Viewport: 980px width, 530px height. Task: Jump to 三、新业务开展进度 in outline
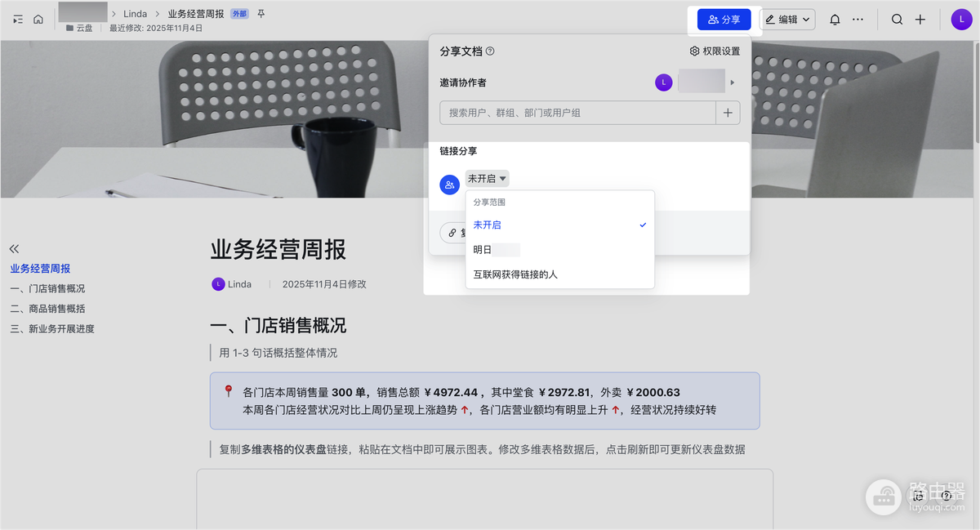[x=52, y=328]
